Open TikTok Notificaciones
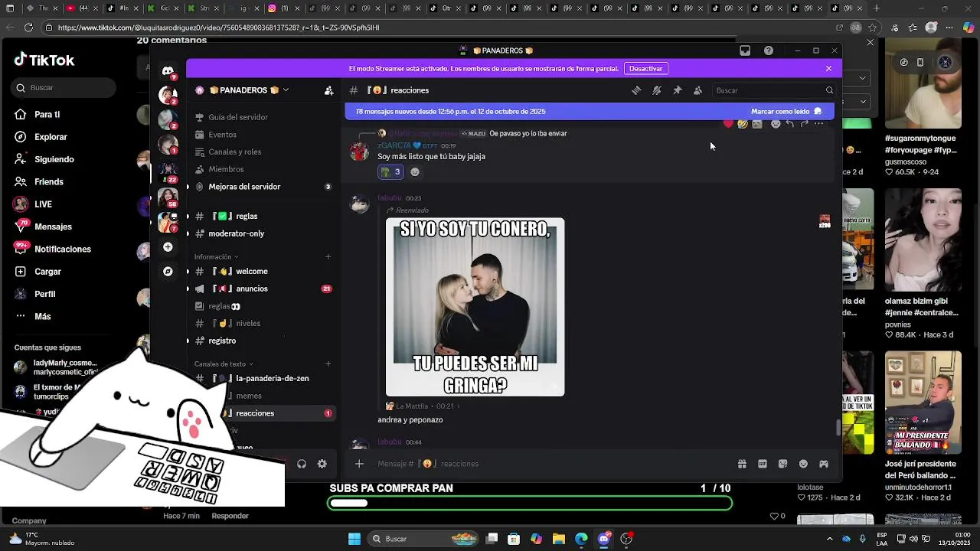The height and width of the screenshot is (551, 980). click(62, 249)
